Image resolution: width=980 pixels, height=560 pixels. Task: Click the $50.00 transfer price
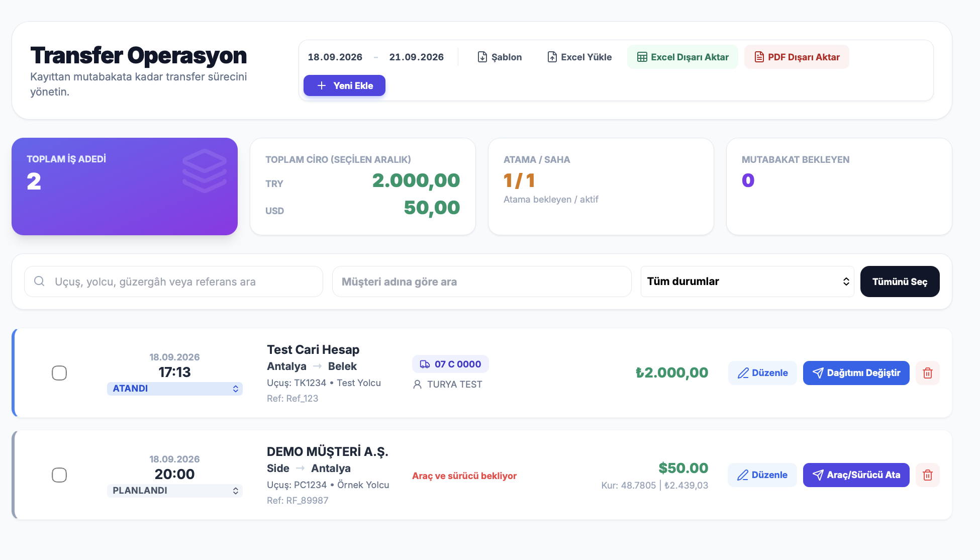[x=683, y=468]
